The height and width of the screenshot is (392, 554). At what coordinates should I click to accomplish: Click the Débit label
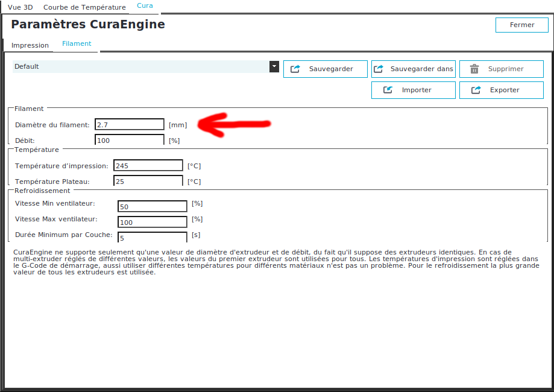pos(25,141)
